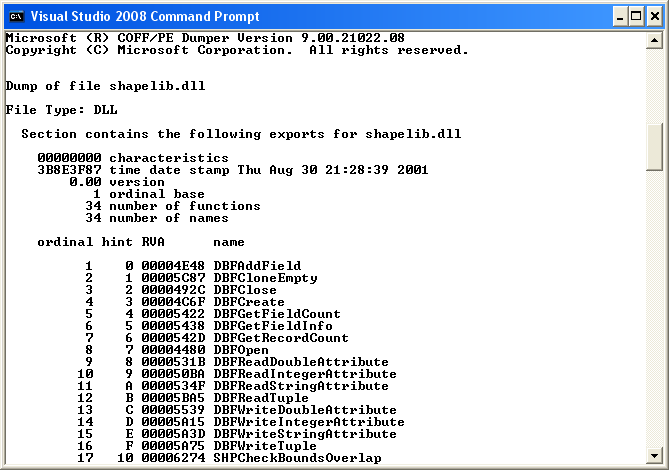
Task: Maximize the Command Prompt window
Action: (636, 17)
